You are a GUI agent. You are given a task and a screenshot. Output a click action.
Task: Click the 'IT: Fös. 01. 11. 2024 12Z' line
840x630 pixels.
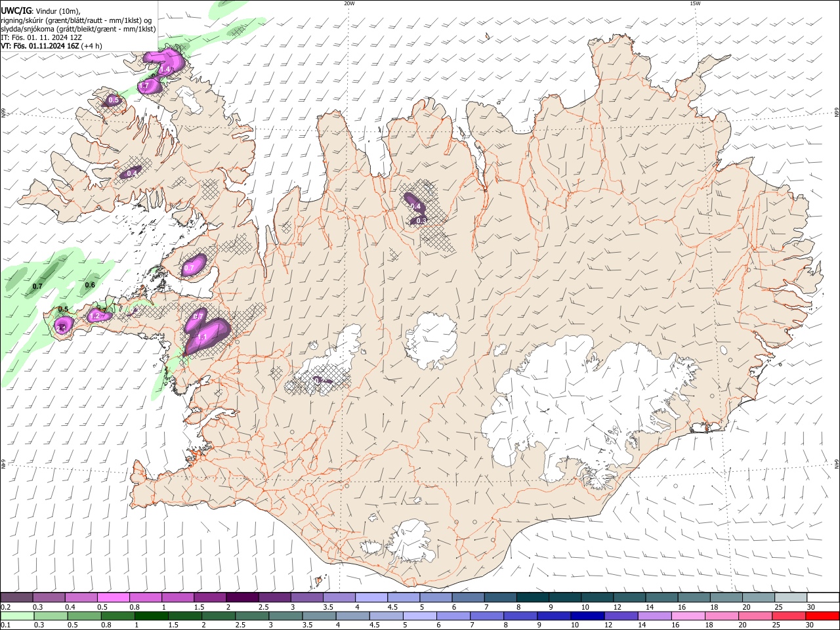[x=41, y=37]
